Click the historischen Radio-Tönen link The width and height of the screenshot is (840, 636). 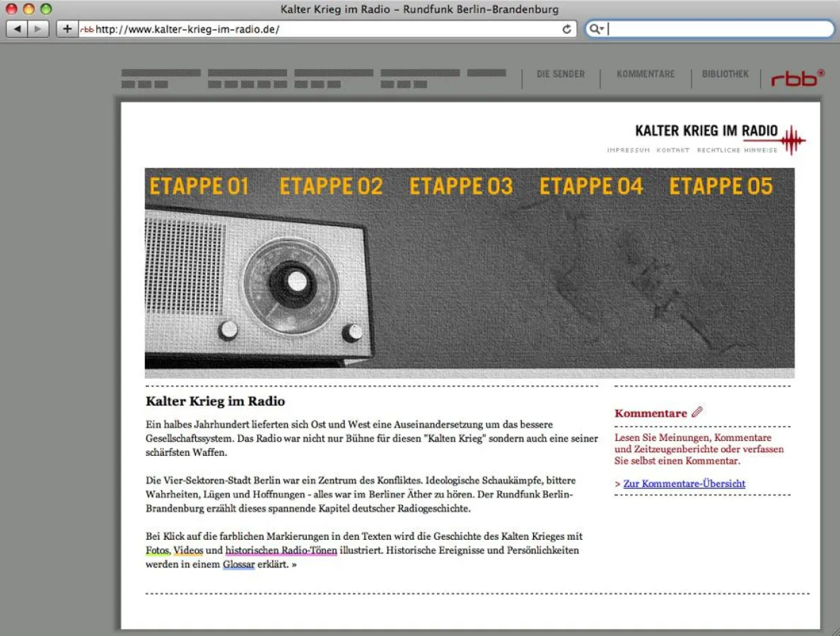click(x=281, y=550)
